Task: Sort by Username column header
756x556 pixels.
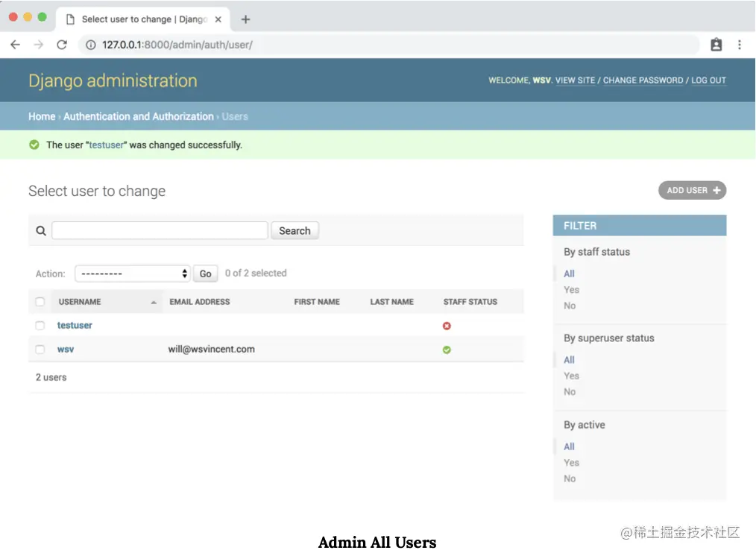Action: 80,302
